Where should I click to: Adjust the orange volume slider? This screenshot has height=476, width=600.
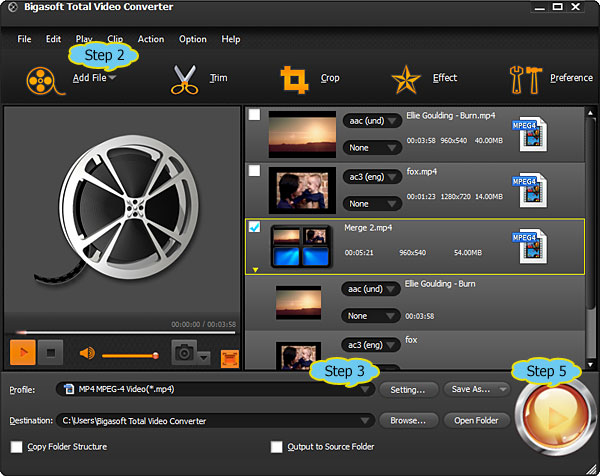pos(130,356)
